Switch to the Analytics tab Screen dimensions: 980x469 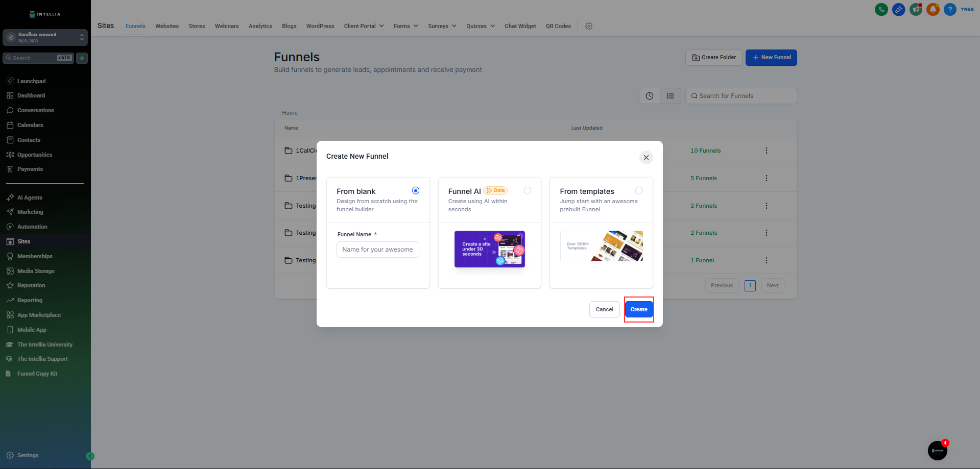pyautogui.click(x=260, y=26)
